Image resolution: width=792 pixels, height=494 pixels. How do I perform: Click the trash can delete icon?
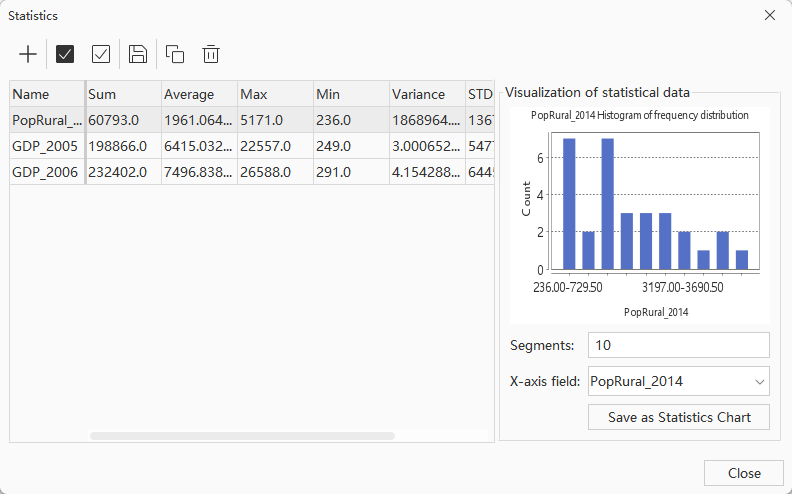[x=211, y=54]
